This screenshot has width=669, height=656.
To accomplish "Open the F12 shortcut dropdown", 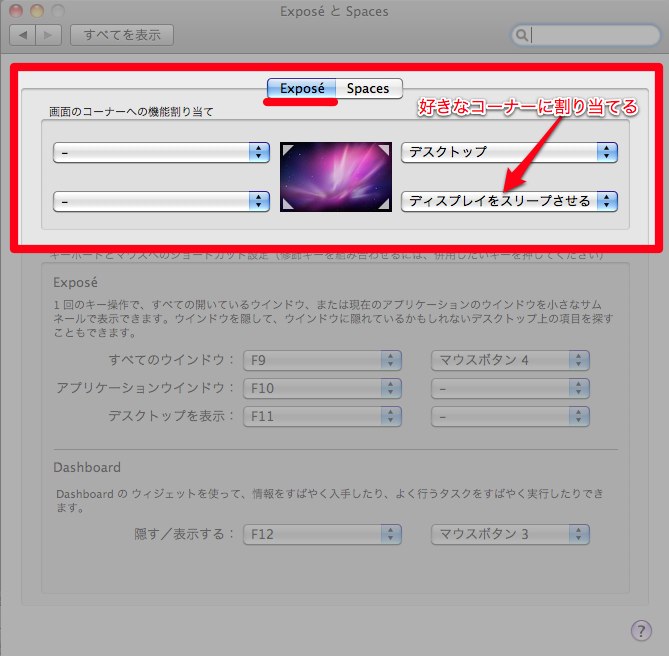I will pos(322,534).
